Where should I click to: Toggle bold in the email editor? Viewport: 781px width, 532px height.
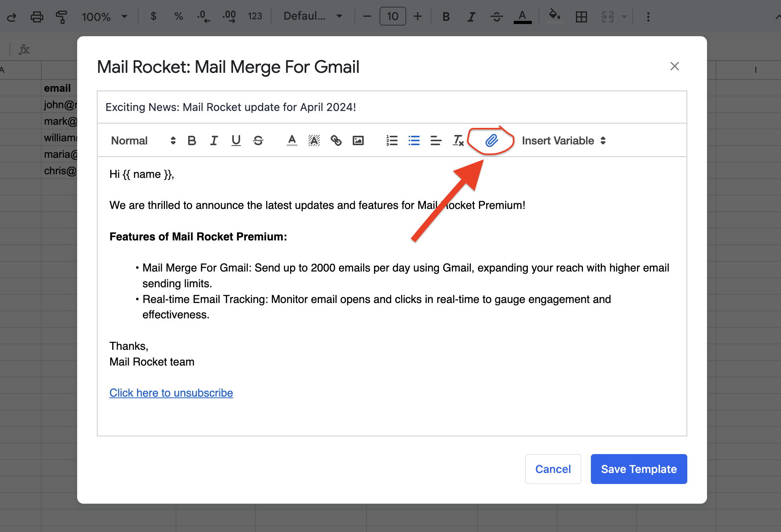[192, 140]
